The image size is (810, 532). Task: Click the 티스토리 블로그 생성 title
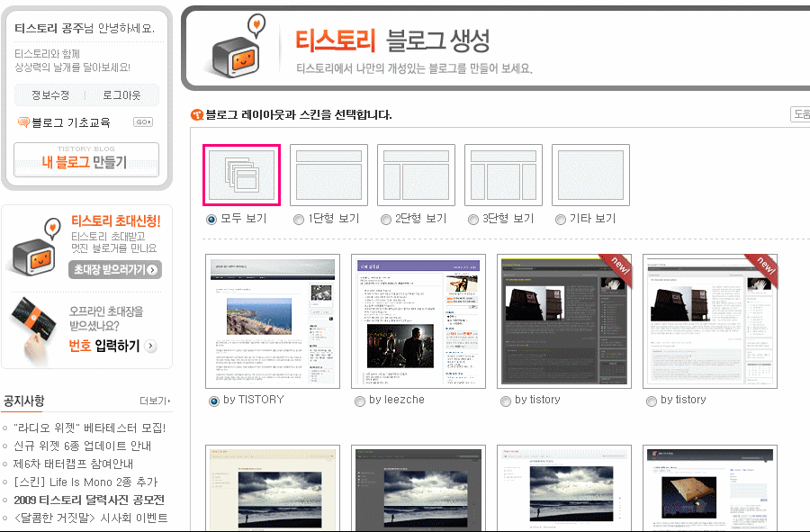coord(392,41)
